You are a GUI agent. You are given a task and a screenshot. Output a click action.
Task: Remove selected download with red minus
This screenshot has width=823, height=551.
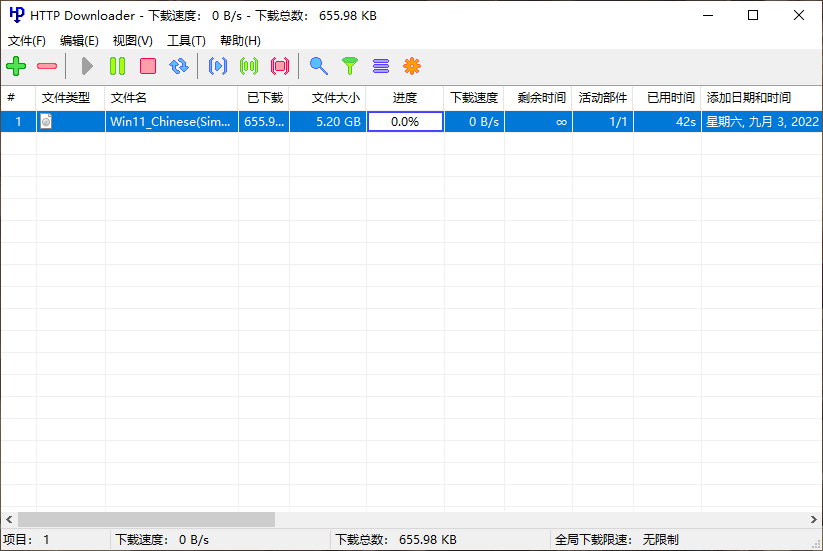click(47, 66)
